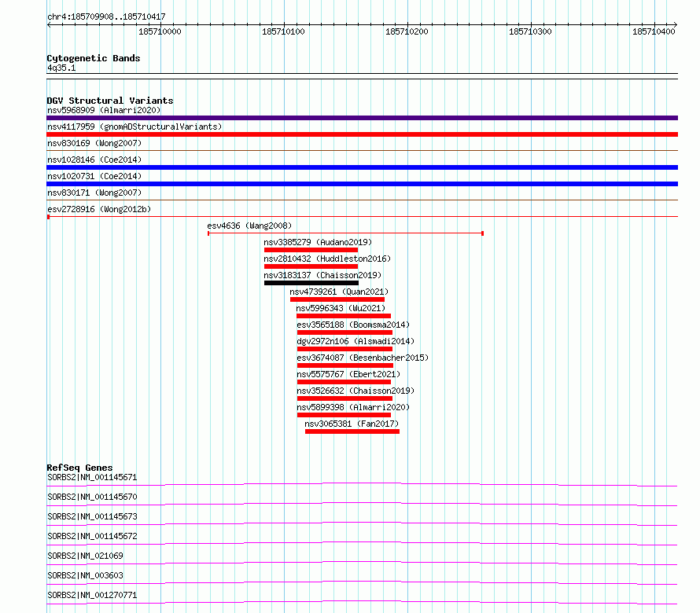Click the red bar of nsv4739261
This screenshot has width=700, height=613.
[x=337, y=299]
